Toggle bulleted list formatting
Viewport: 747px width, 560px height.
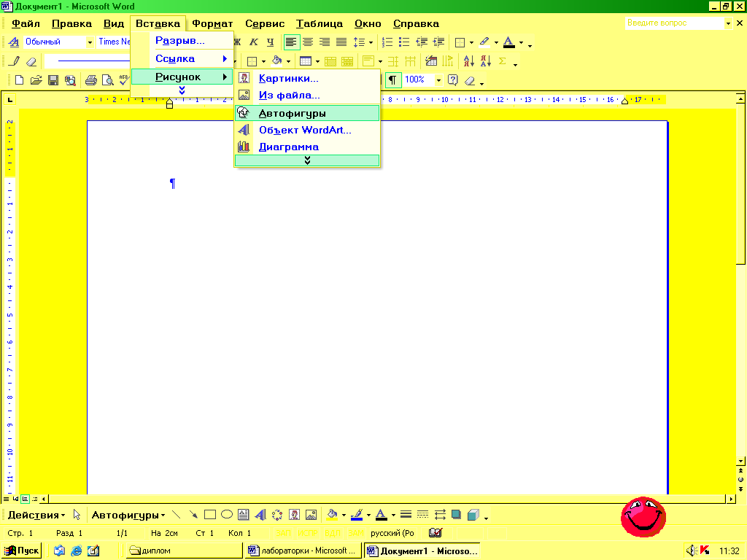pyautogui.click(x=404, y=42)
